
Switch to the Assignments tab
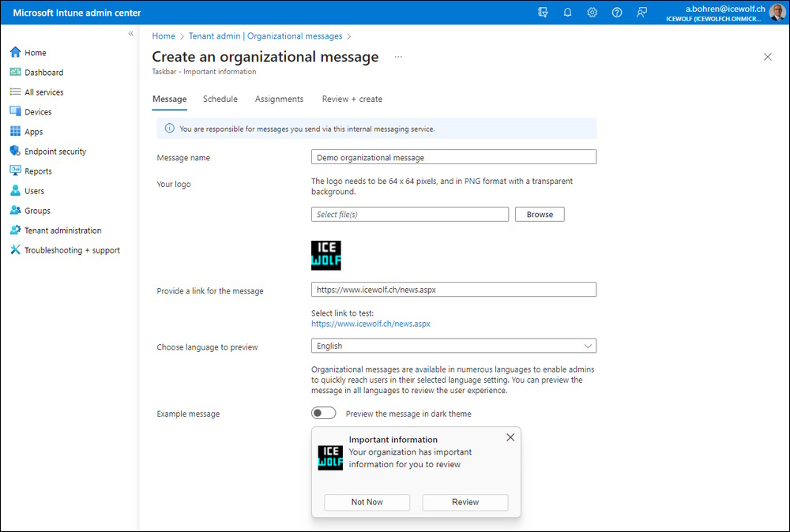click(x=279, y=99)
